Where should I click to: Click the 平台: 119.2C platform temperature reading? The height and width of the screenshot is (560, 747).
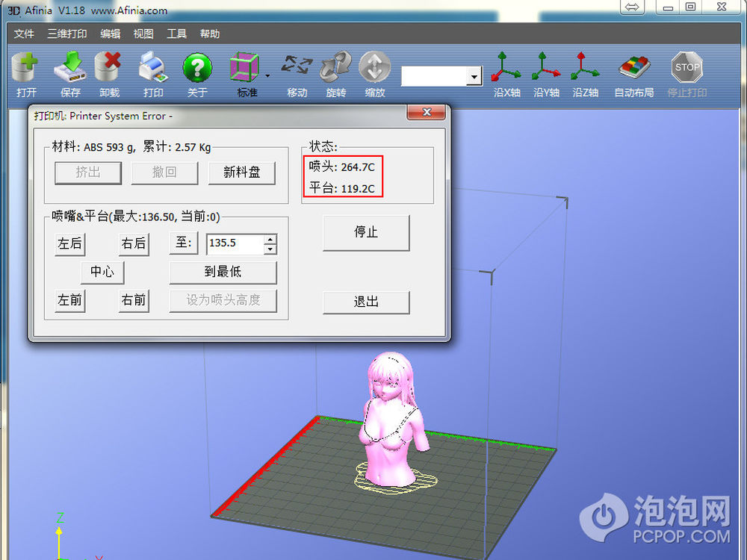tap(341, 189)
